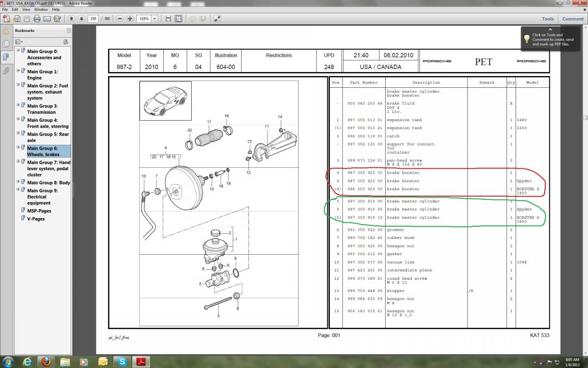Open the Help menu
This screenshot has height=368, width=588.
click(56, 9)
